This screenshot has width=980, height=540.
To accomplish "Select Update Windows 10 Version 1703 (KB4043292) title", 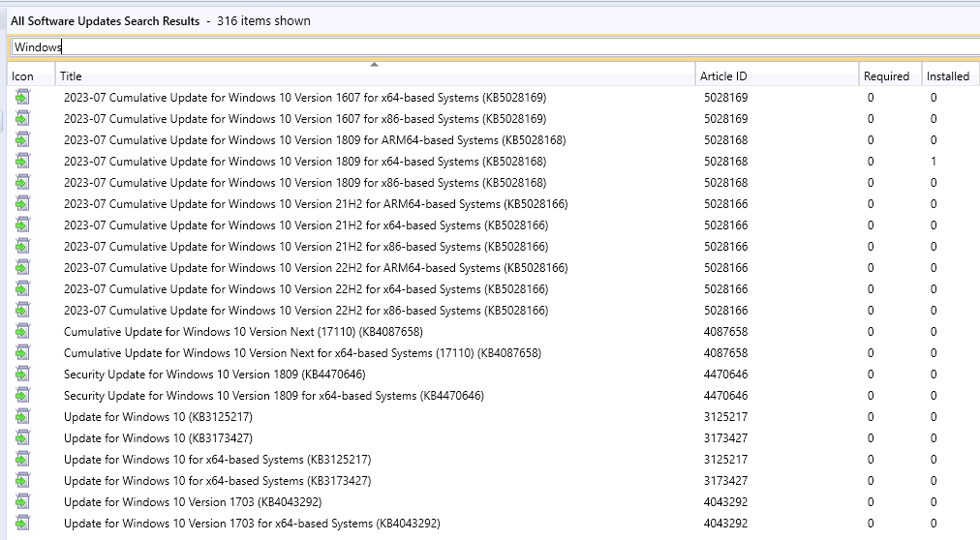I will coord(193,502).
